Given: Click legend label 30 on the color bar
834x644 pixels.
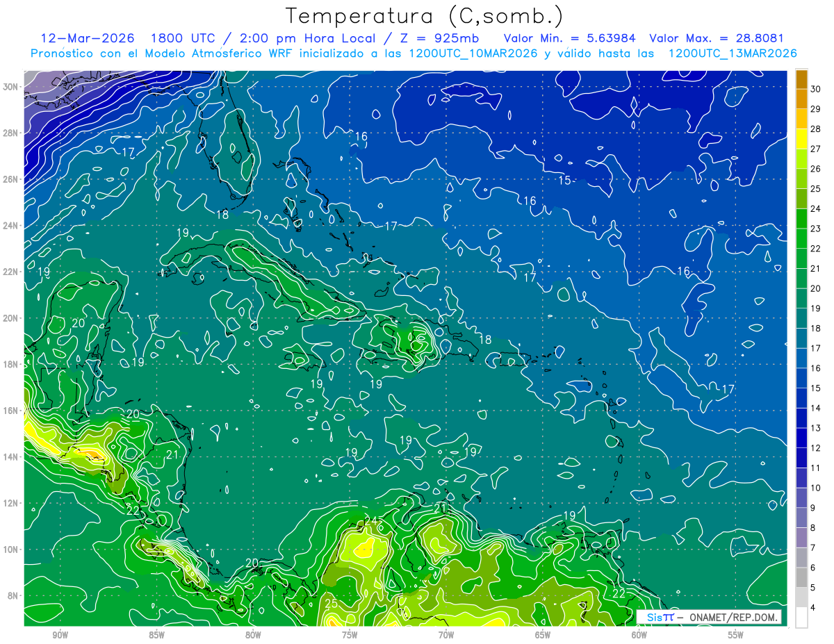Looking at the screenshot, I should click(815, 88).
